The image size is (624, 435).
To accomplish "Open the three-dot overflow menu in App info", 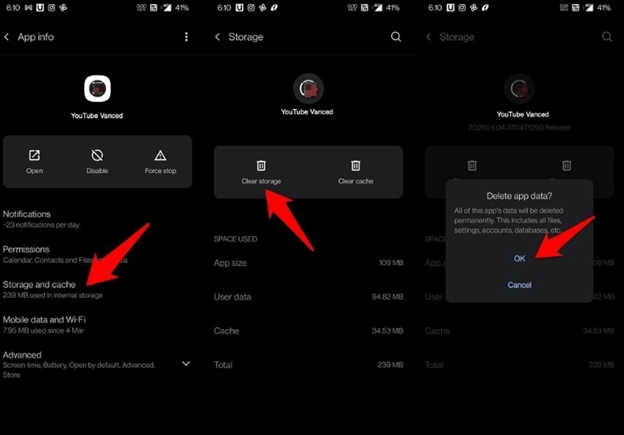I will [186, 37].
